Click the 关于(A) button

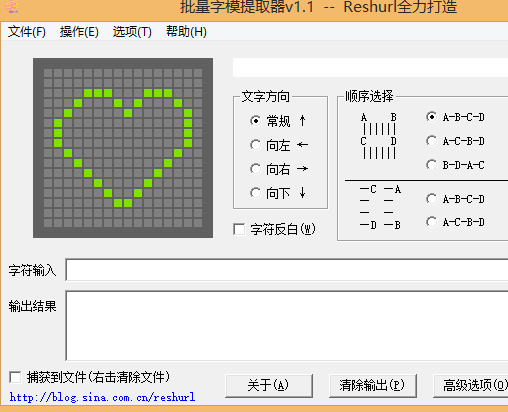(269, 386)
